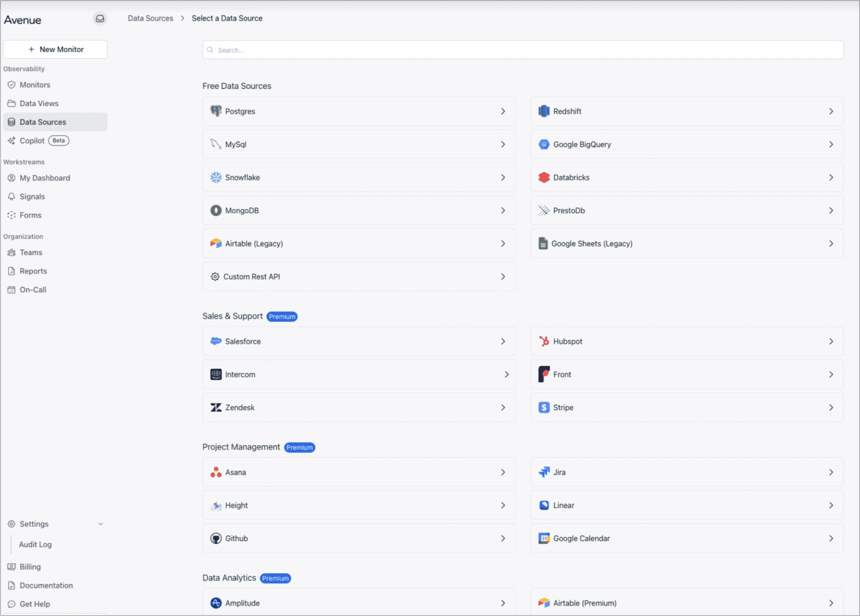The image size is (860, 616).
Task: Click the Github octocat icon
Action: point(216,538)
